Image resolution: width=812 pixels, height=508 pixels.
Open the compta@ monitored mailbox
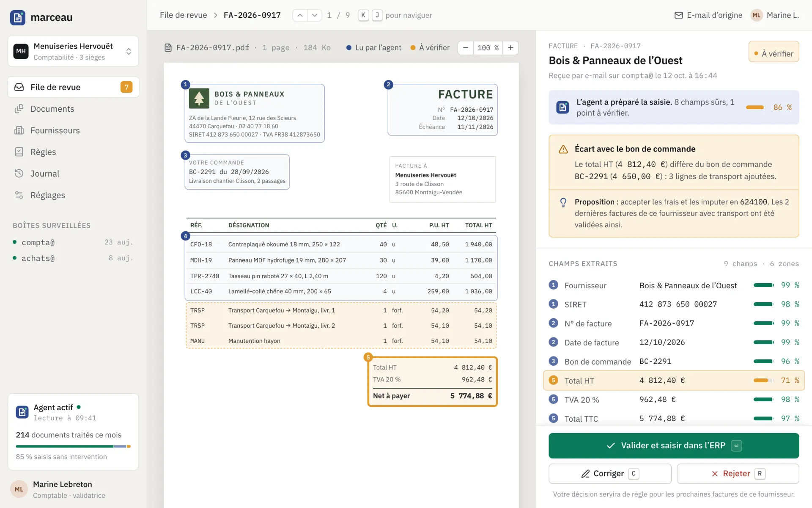(x=73, y=243)
